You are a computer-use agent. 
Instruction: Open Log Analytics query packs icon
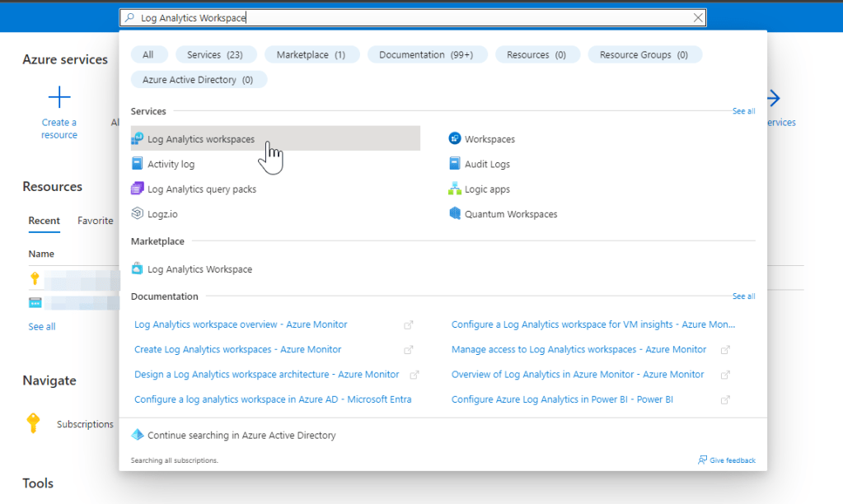(x=138, y=189)
